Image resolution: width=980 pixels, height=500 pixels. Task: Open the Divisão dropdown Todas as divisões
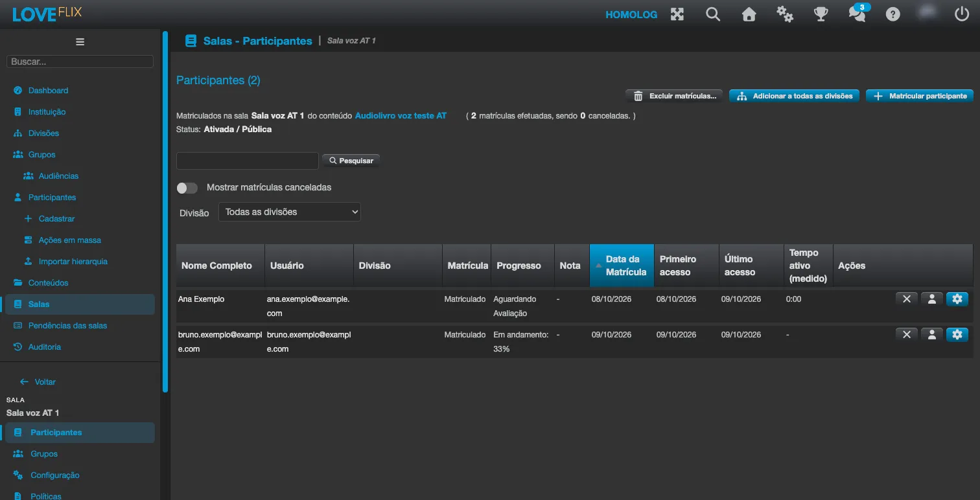click(290, 212)
